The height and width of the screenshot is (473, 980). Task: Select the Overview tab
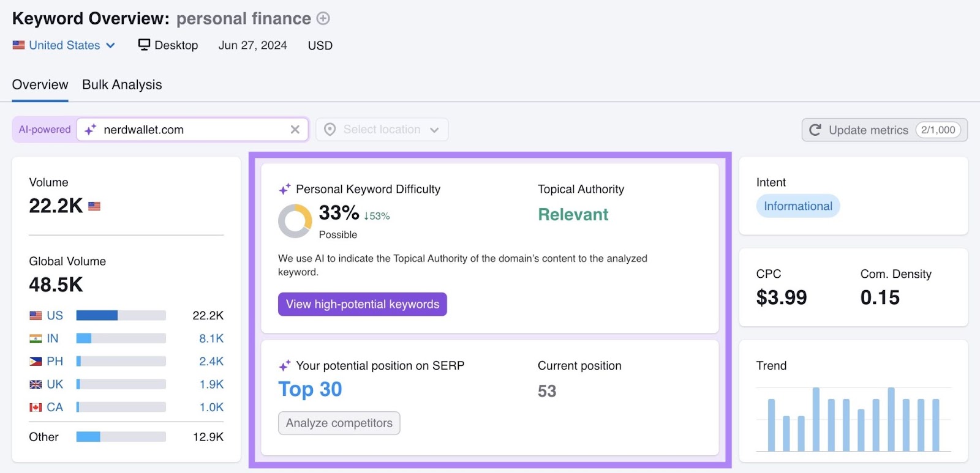(x=39, y=84)
